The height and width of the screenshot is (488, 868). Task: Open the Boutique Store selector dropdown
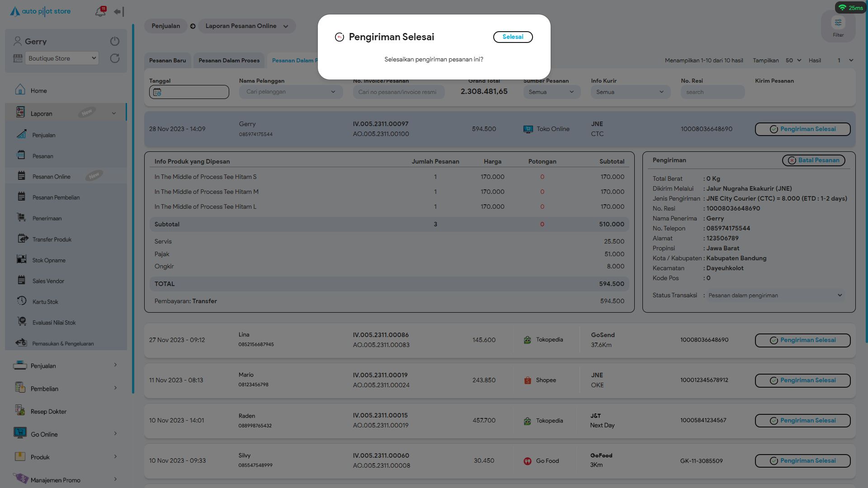pos(62,58)
